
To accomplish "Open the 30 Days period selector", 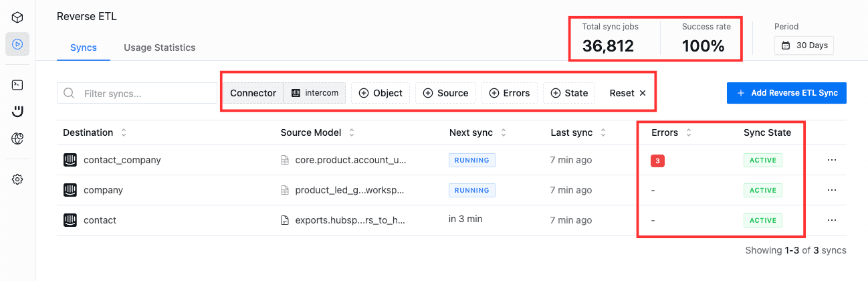I will [x=804, y=45].
